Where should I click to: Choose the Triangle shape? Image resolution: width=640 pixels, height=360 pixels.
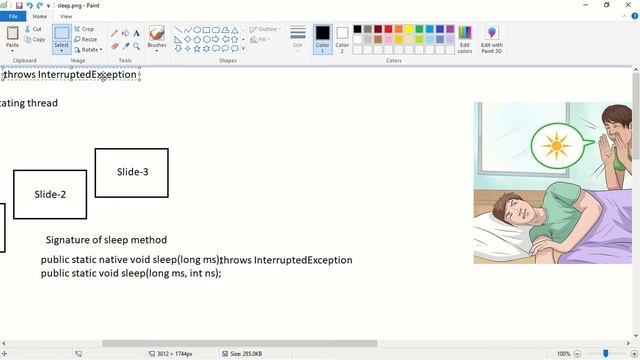[x=235, y=30]
